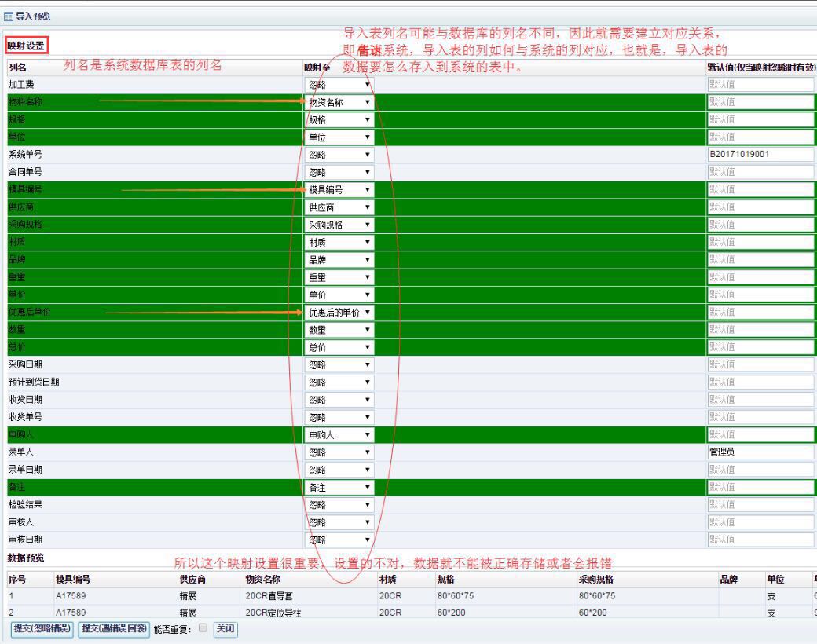Open 申购人 mapping dropdown
The width and height of the screenshot is (817, 644).
coord(339,435)
